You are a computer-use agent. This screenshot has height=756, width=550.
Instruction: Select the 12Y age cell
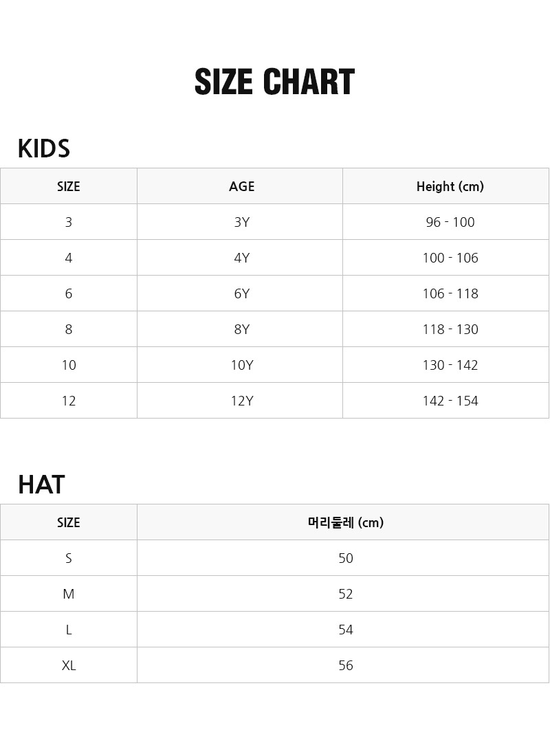point(241,401)
